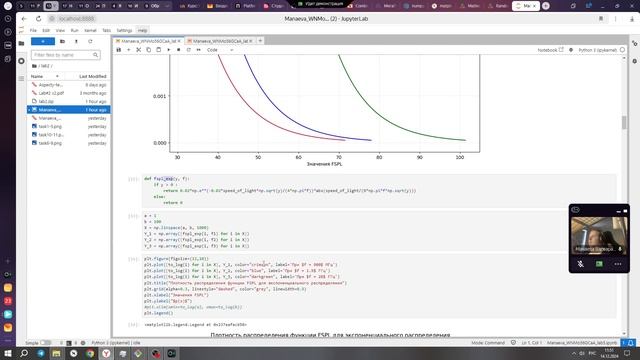640x360 pixels.
Task: Open a new launcher tab with plus
Action: 260,41
